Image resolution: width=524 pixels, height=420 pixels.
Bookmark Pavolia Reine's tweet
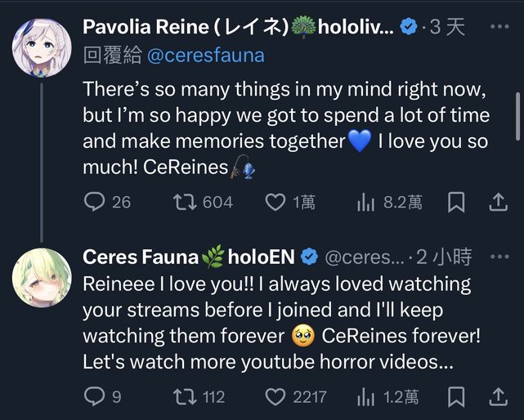tap(458, 202)
